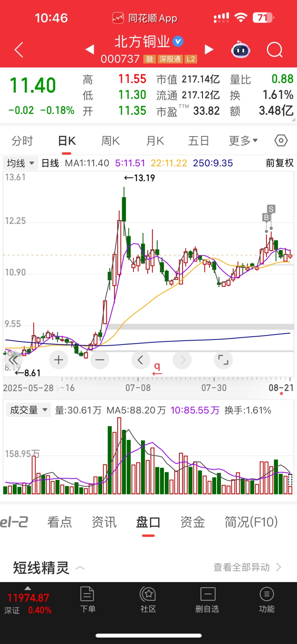Select the 五日 tab

coord(199,141)
